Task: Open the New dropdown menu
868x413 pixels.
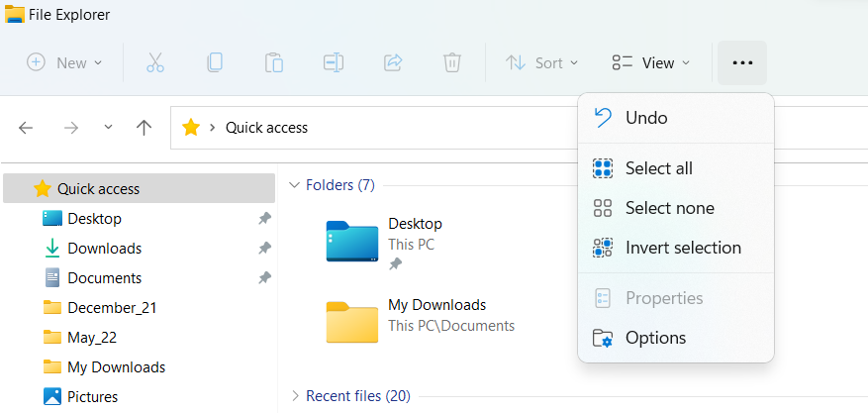Action: [64, 62]
